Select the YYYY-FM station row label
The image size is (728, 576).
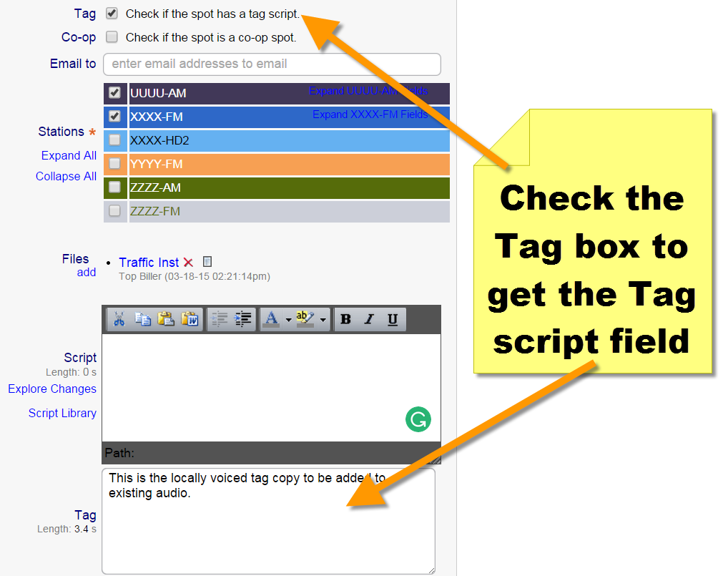tap(156, 164)
